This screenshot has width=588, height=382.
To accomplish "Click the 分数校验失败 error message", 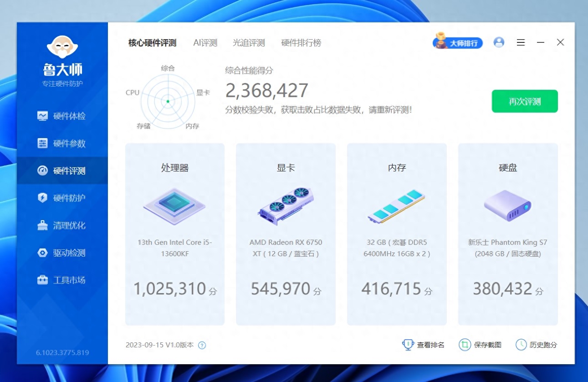I will click(x=319, y=110).
